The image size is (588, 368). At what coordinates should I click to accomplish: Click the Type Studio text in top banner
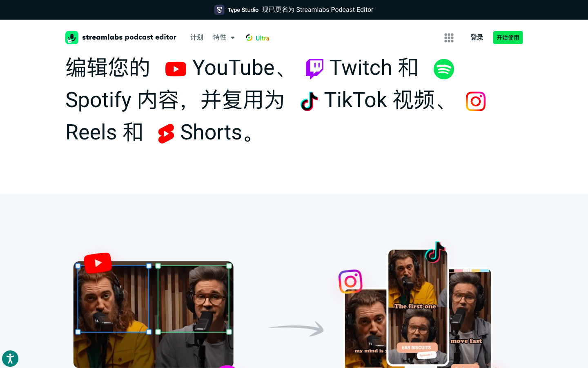243,10
